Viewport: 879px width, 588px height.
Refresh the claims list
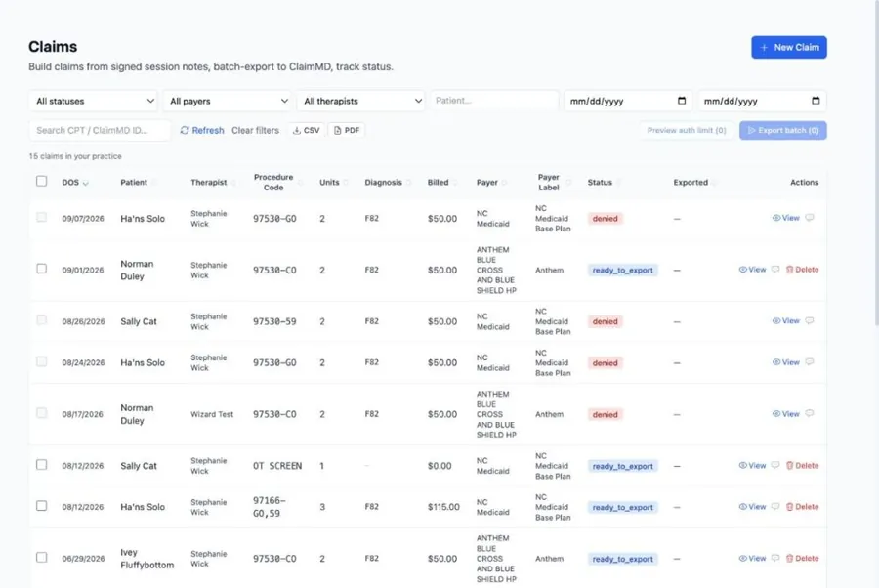click(x=202, y=130)
